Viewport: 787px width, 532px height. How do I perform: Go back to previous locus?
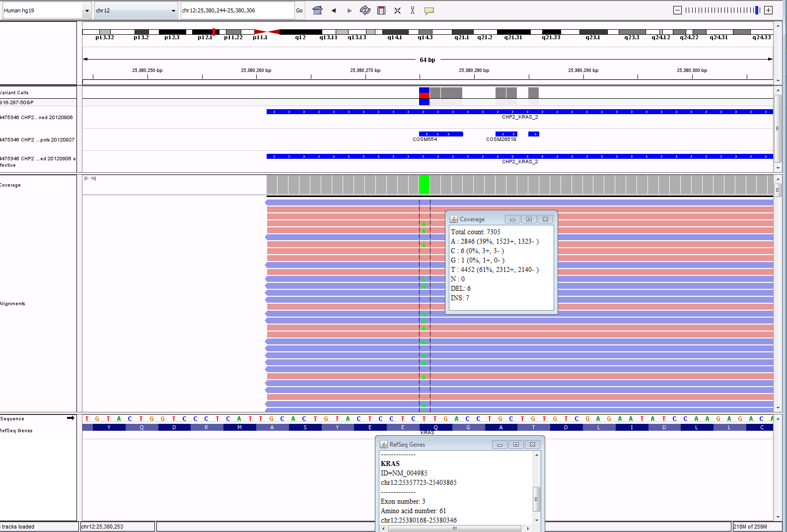(334, 10)
